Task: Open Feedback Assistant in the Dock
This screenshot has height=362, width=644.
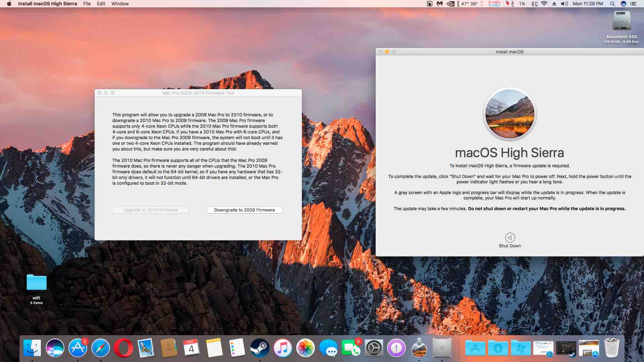Action: click(x=396, y=348)
